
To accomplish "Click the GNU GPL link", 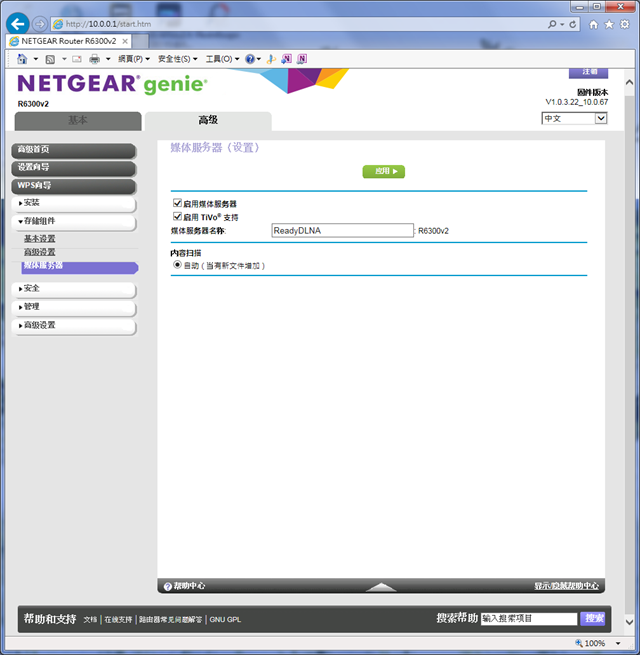I will 225,619.
